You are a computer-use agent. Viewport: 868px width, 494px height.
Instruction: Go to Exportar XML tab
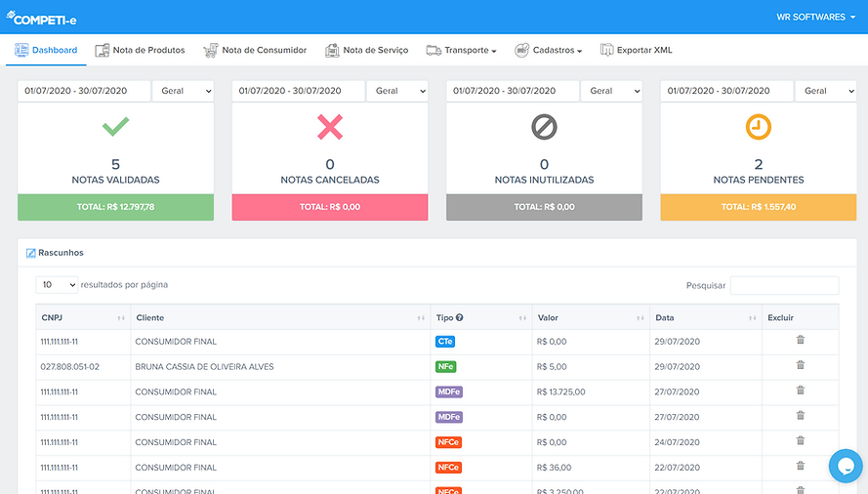click(x=636, y=50)
